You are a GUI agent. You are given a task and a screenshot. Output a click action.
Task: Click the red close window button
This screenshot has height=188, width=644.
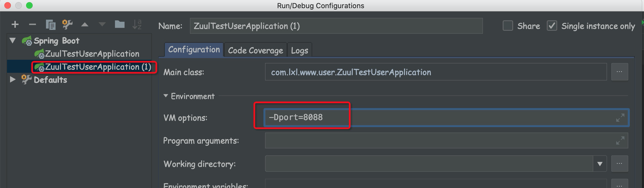click(8, 5)
